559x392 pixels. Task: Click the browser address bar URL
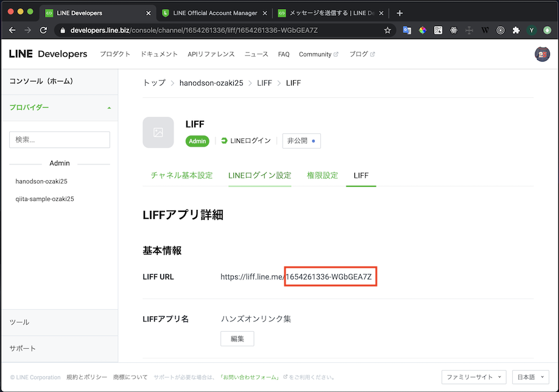[194, 30]
